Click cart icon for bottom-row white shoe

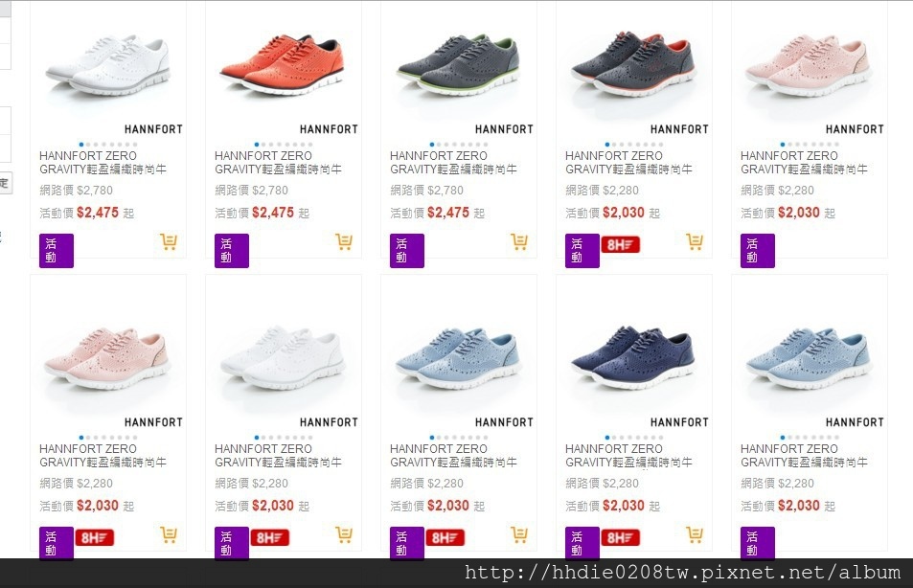coord(344,534)
